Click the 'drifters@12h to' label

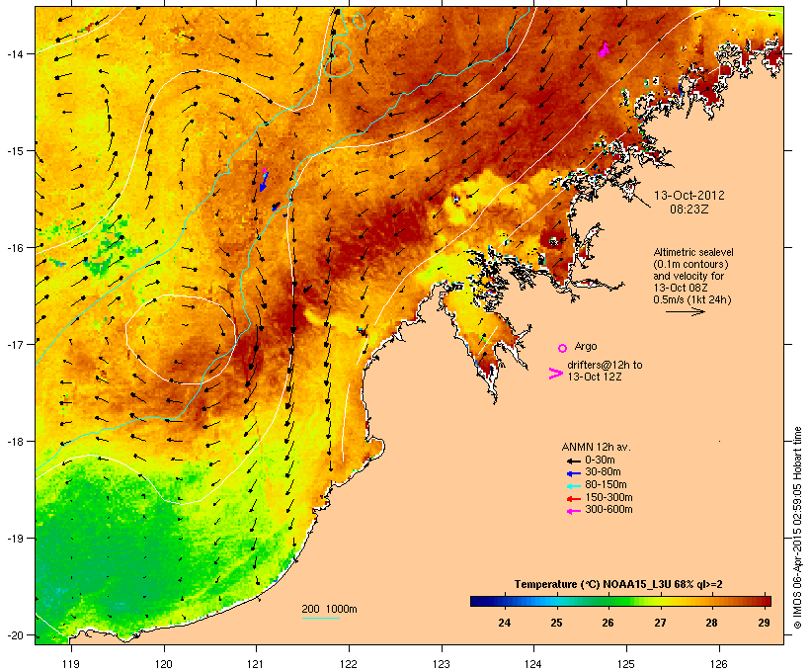click(x=605, y=365)
